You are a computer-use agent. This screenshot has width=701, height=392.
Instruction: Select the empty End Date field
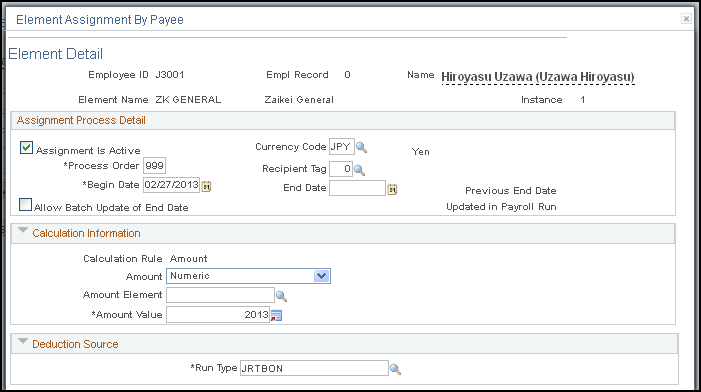pos(357,188)
